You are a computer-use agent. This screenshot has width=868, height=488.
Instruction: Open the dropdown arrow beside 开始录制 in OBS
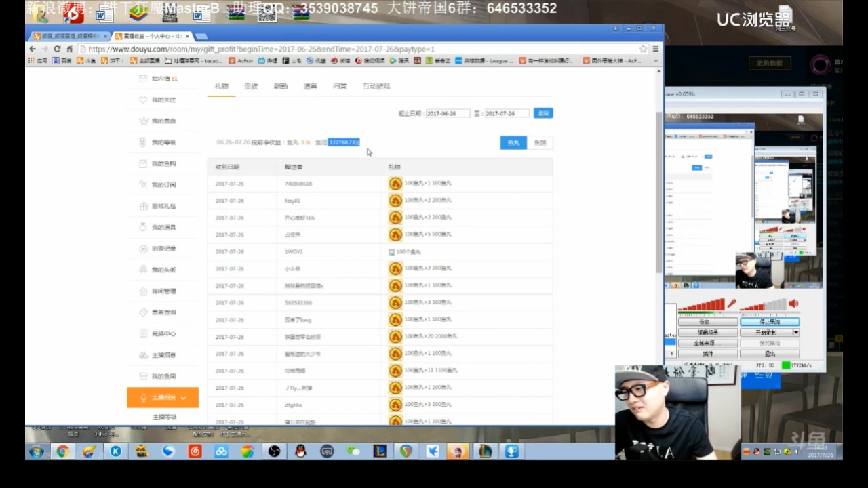[796, 333]
